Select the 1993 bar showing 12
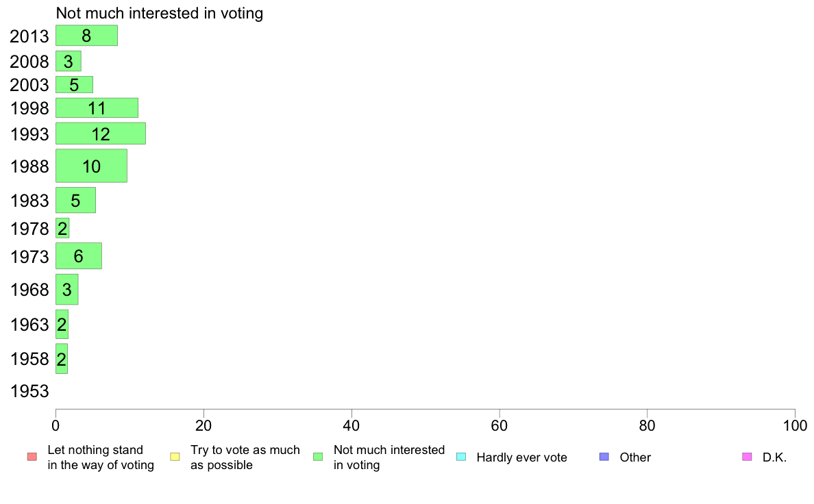This screenshot has width=814, height=504. (x=101, y=134)
